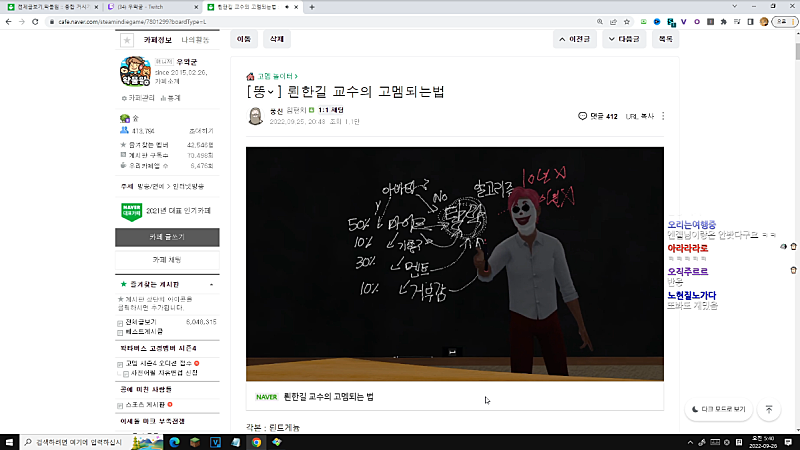
Task: Go to previous post with 이전글
Action: 574,39
